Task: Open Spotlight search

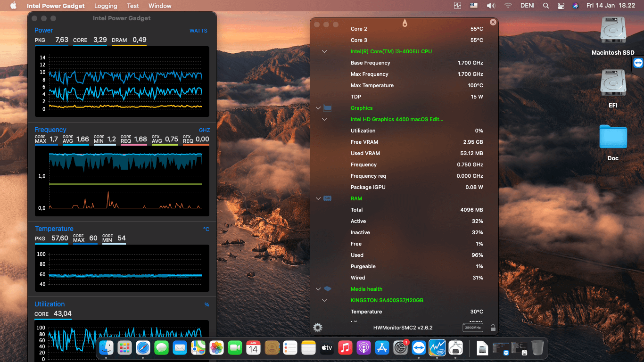Action: pos(546,6)
